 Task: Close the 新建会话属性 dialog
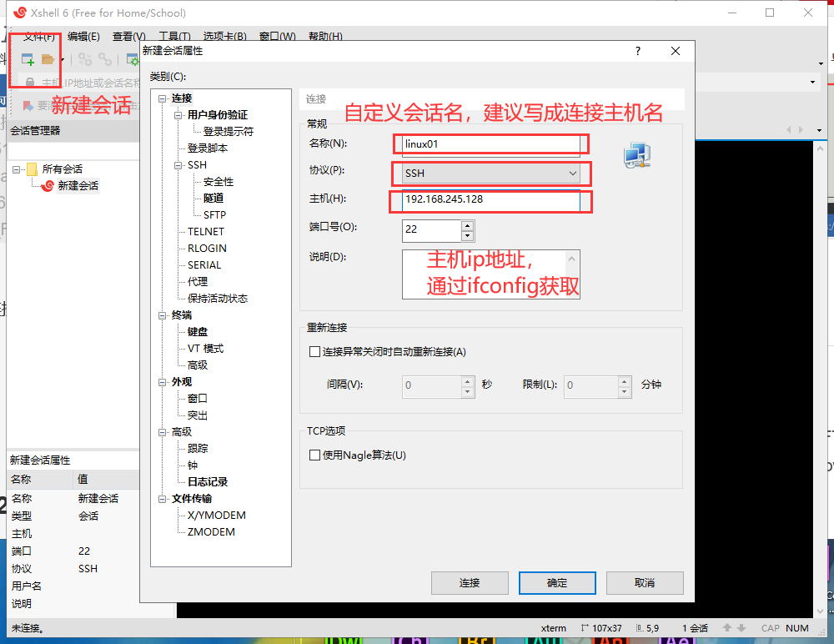(x=676, y=51)
